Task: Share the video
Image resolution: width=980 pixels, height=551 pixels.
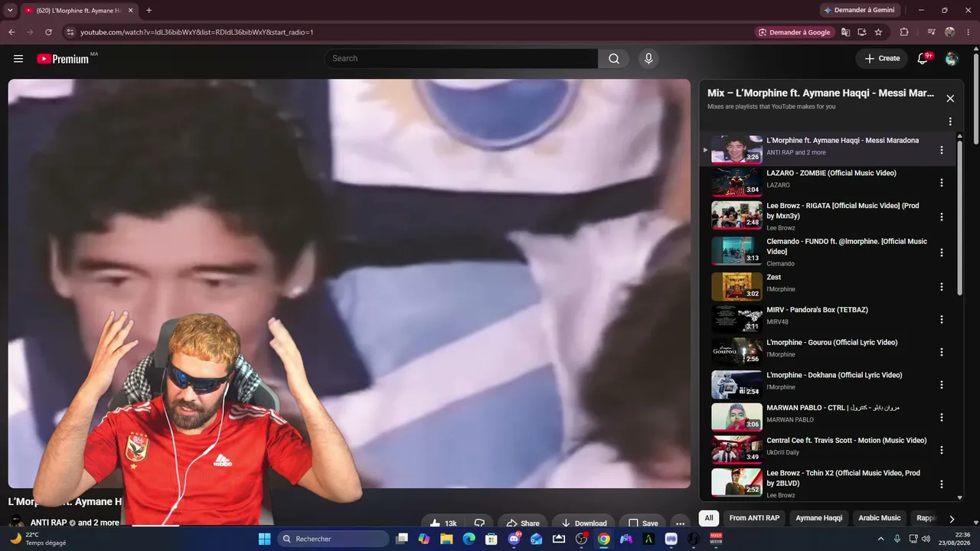Action: pyautogui.click(x=523, y=523)
